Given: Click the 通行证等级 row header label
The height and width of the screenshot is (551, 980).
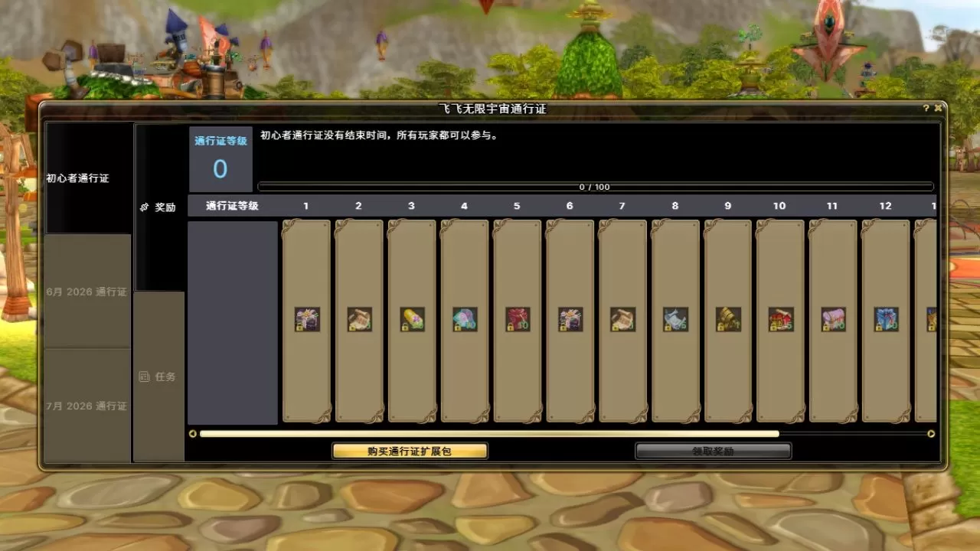Looking at the screenshot, I should click(232, 206).
